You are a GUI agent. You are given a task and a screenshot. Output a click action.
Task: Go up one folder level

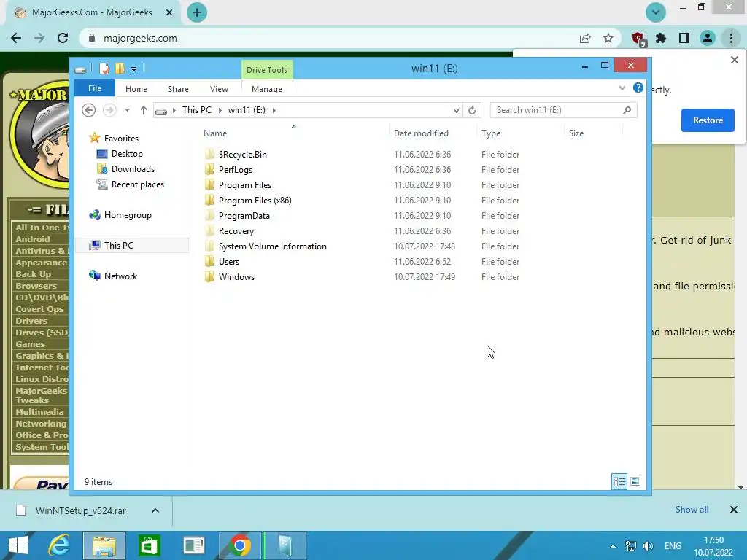click(144, 110)
